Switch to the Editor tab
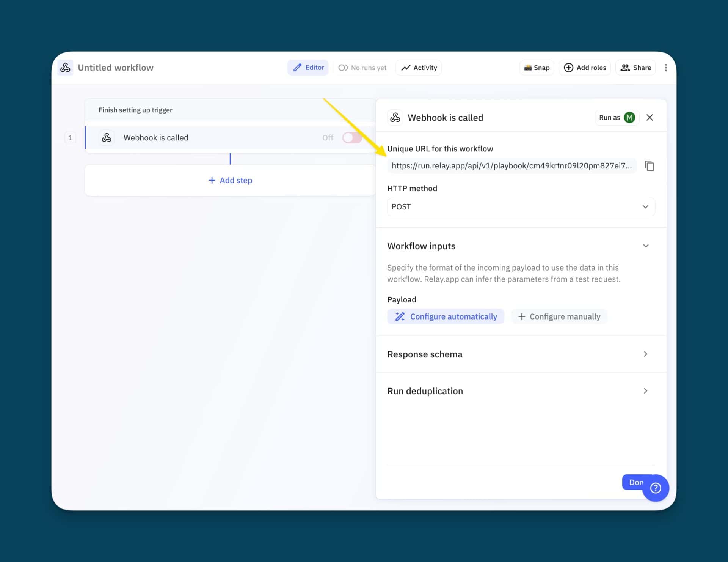This screenshot has height=562, width=728. pyautogui.click(x=308, y=68)
